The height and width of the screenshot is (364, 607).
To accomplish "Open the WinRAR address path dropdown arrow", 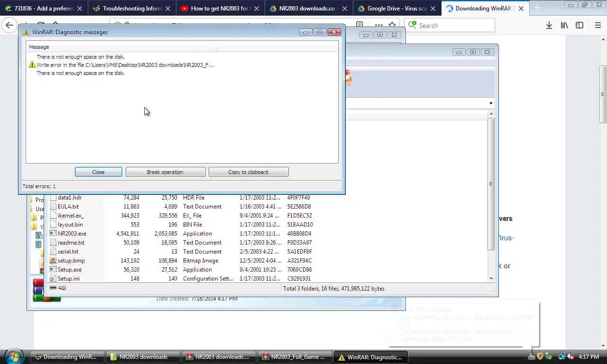I will 491,103.
